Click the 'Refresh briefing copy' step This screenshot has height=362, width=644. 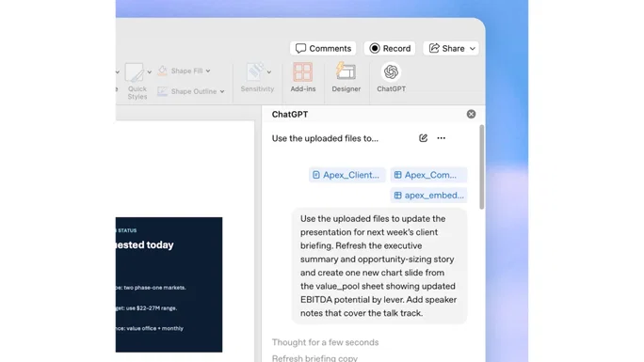pyautogui.click(x=314, y=358)
